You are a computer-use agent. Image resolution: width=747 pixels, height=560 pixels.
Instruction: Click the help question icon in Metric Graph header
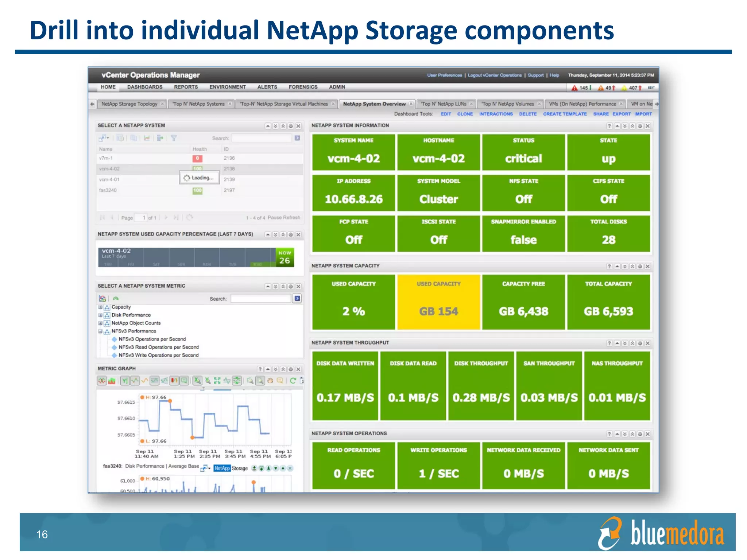[260, 369]
